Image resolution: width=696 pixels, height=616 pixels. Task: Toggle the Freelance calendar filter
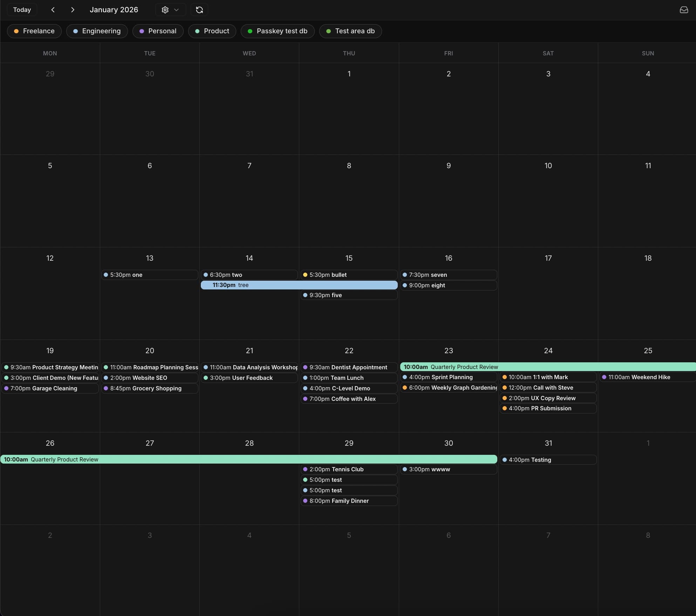34,31
